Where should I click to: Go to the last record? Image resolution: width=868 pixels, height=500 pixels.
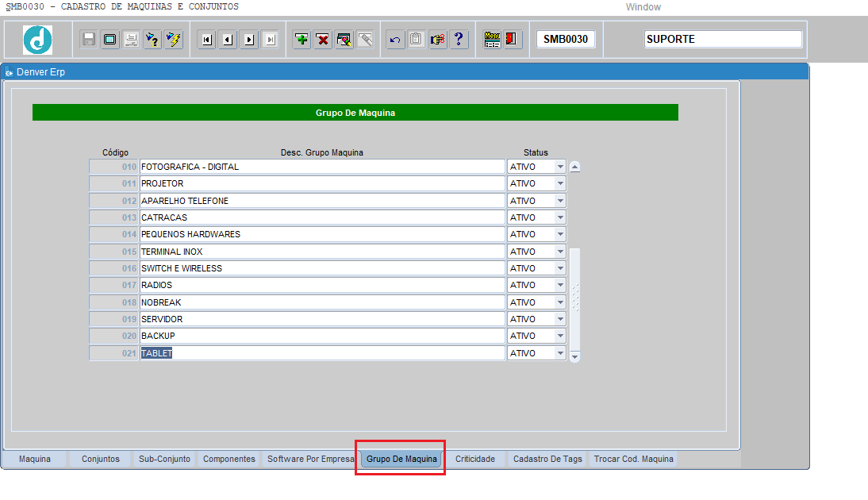click(x=270, y=40)
